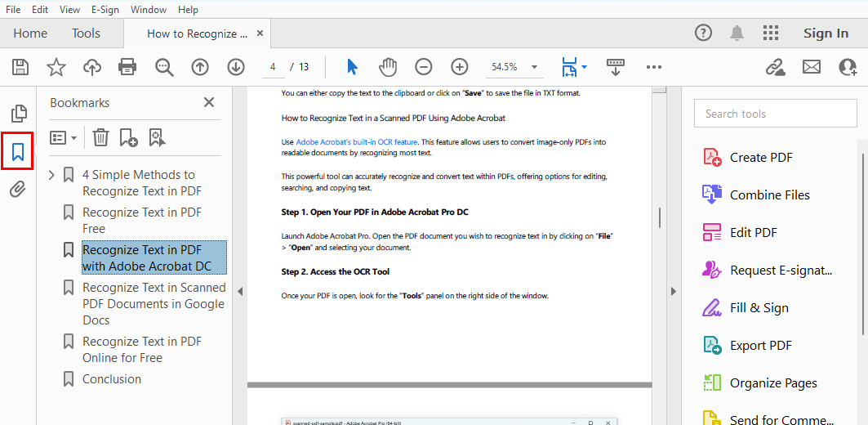The width and height of the screenshot is (868, 425).
Task: Open the Fill & Sign tool
Action: tap(746, 308)
